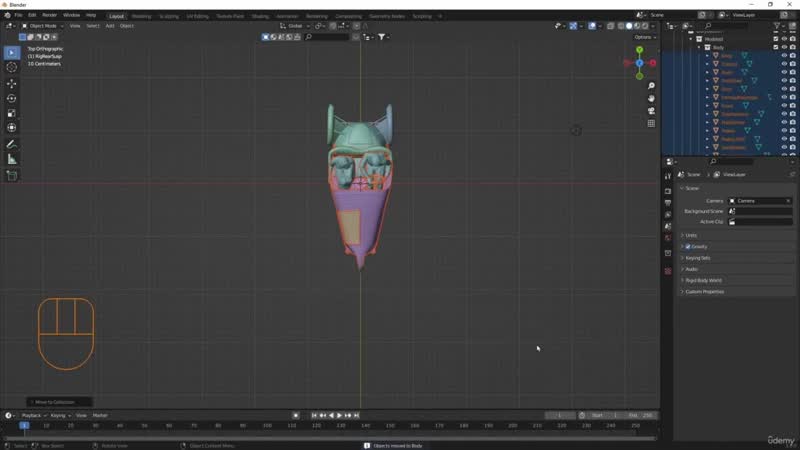Click the green Y axis on navigation gizmo

pyautogui.click(x=639, y=50)
